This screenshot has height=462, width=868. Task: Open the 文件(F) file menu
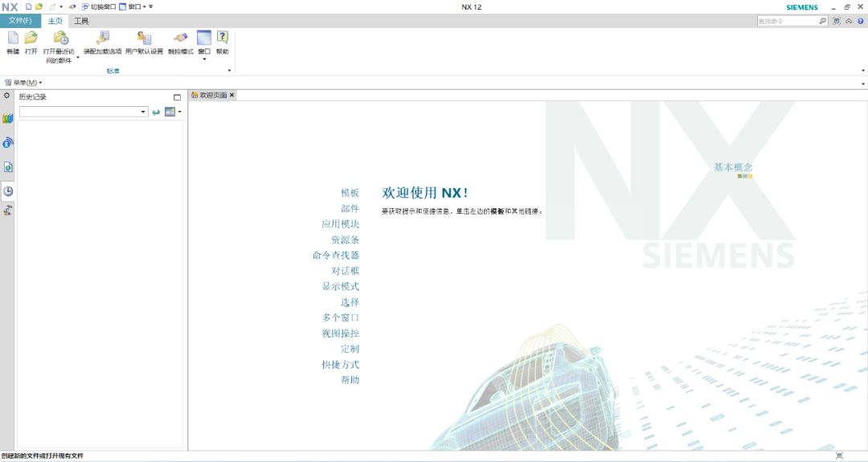click(20, 21)
